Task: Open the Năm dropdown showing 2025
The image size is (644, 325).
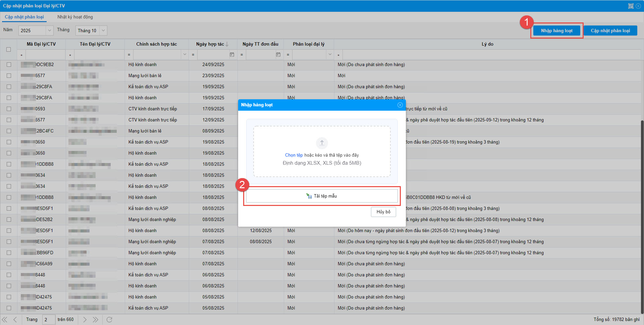Action: 49,31
